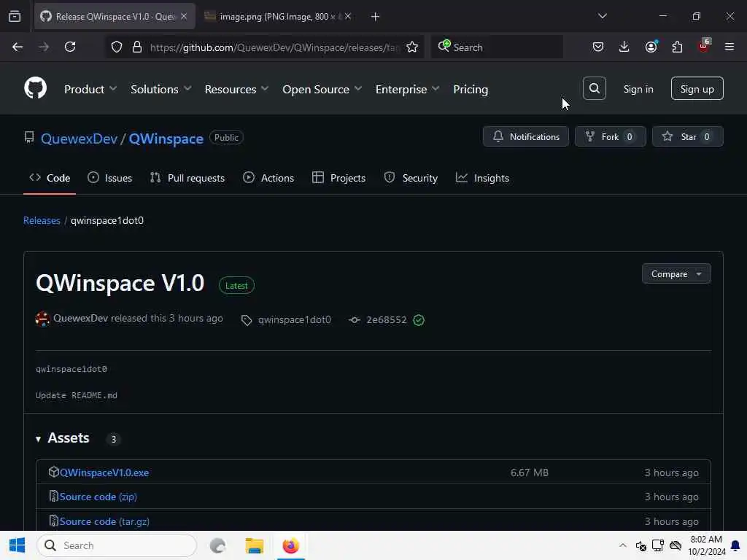Open File Explorer from taskbar

255,545
